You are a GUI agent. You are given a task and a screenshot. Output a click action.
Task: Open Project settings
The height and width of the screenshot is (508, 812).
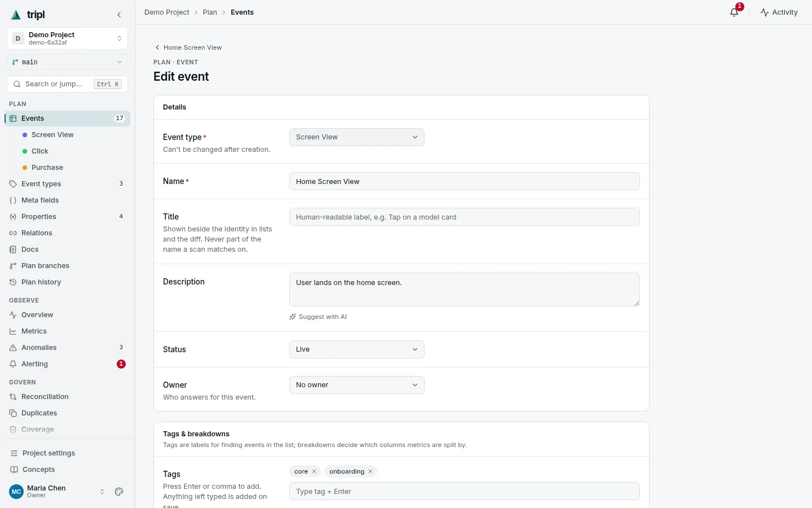pos(67,453)
